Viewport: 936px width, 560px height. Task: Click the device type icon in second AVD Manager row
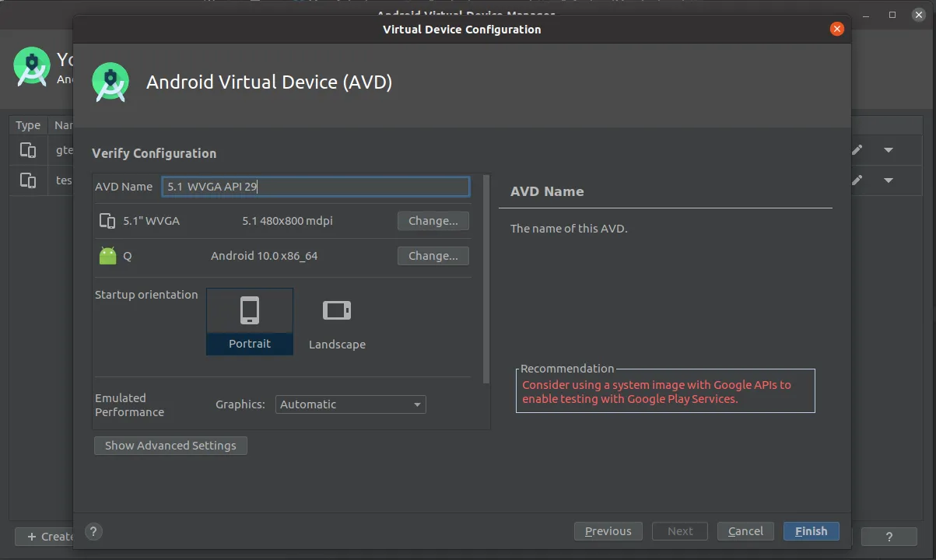point(28,180)
